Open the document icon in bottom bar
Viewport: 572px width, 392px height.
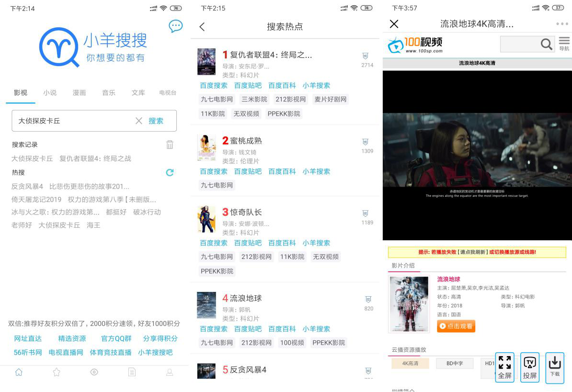132,372
